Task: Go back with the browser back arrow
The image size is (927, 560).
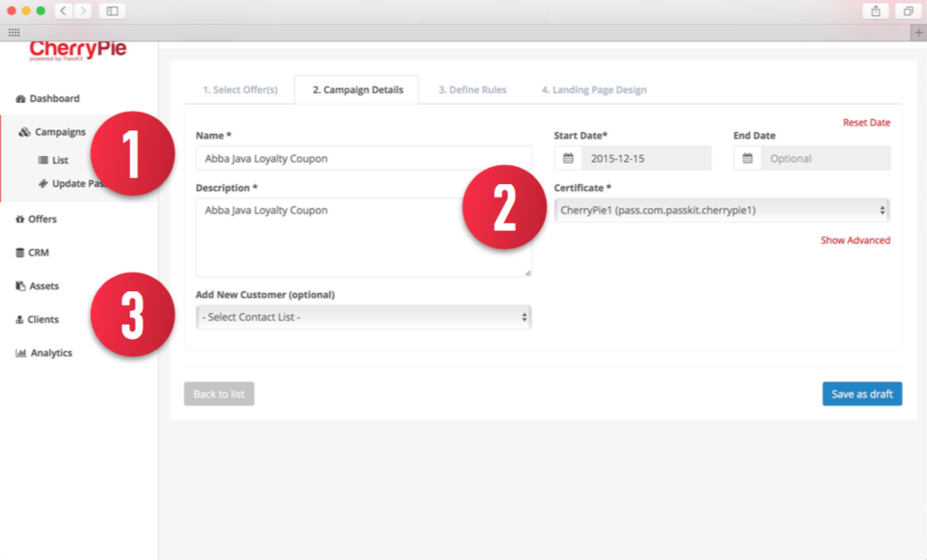Action: (63, 11)
